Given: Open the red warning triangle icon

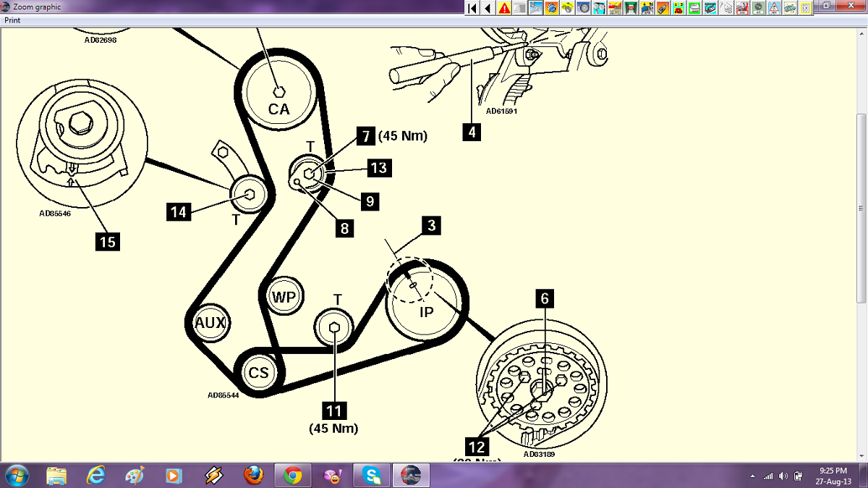Looking at the screenshot, I should [x=503, y=8].
